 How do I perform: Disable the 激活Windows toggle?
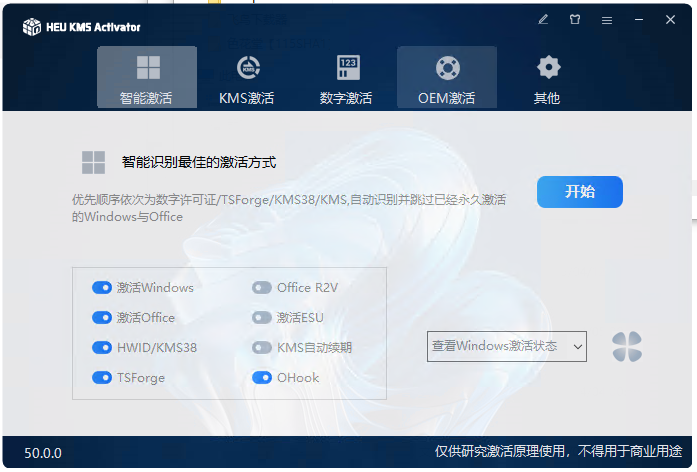coord(102,288)
